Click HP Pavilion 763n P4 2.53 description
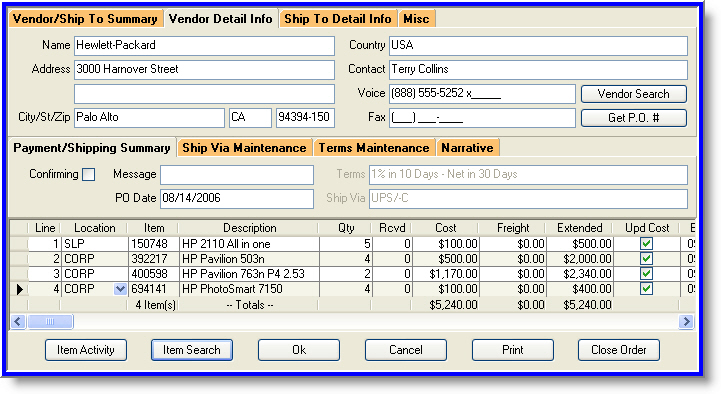Screen dimensions: 721x394 tap(249, 274)
